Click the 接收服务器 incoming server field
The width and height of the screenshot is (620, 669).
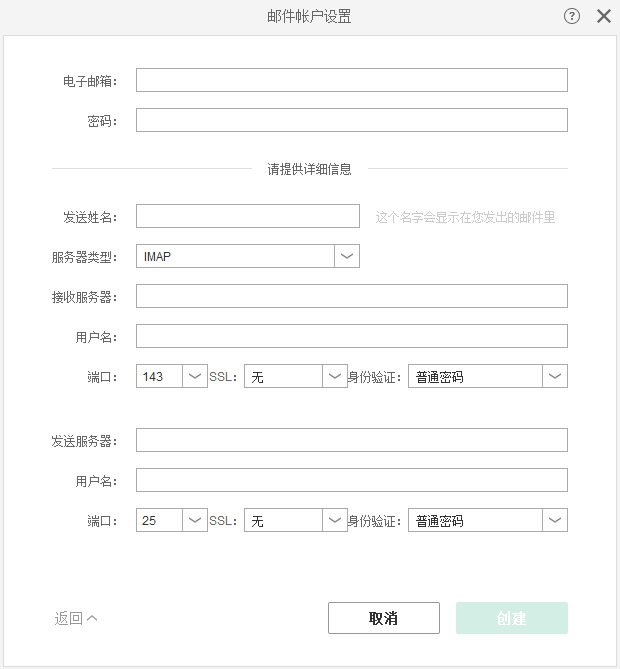tap(352, 296)
